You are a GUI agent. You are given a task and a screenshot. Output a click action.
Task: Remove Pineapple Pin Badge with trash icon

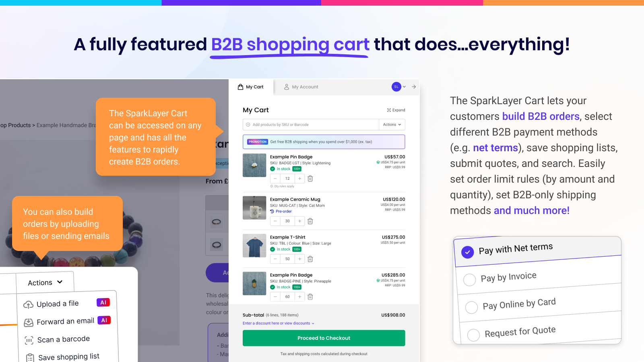[x=310, y=296]
